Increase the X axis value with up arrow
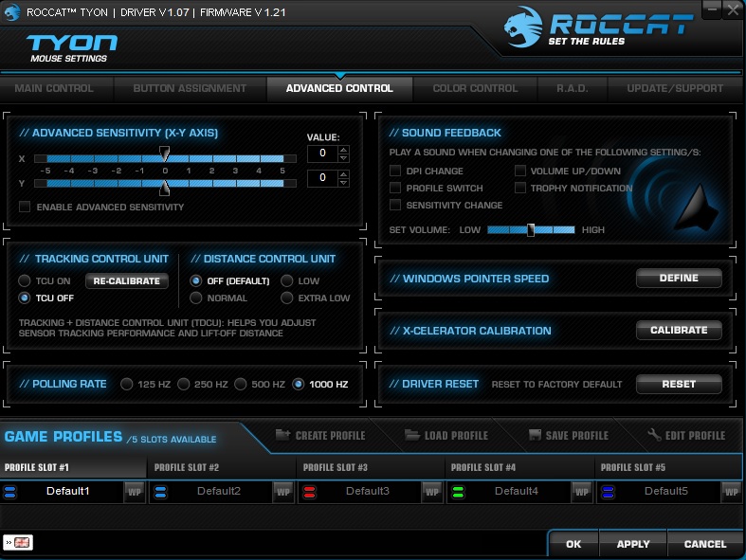746x560 pixels. [343, 149]
